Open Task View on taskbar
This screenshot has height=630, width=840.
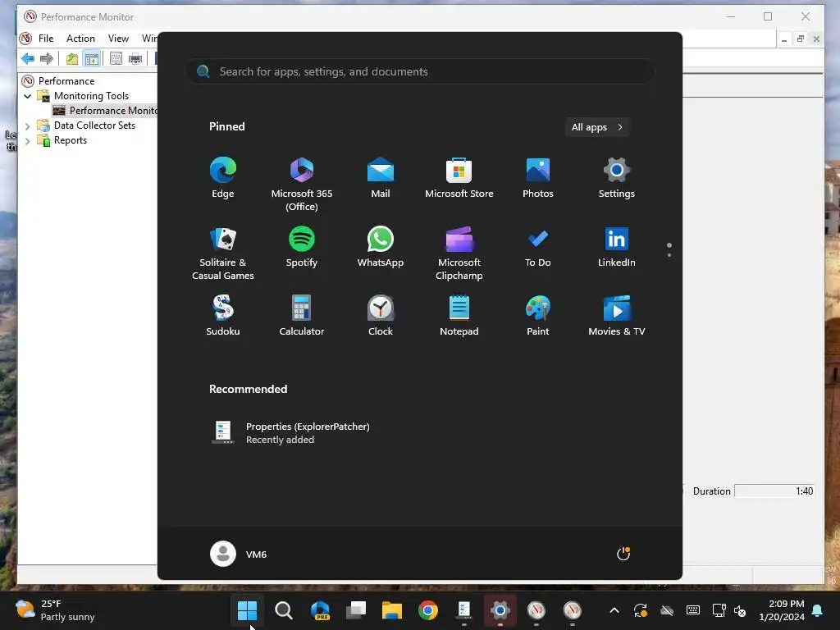click(x=356, y=610)
